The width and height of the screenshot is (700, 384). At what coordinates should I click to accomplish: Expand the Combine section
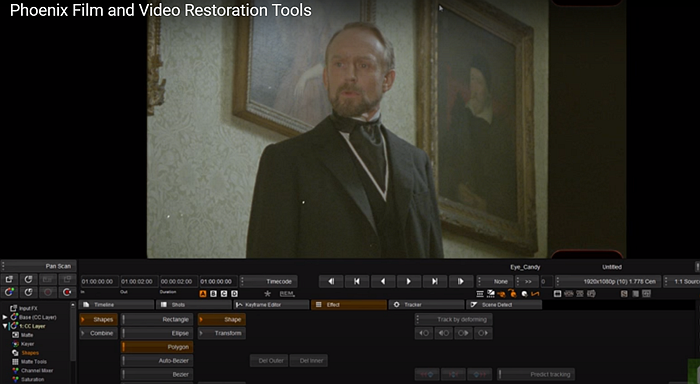point(99,333)
